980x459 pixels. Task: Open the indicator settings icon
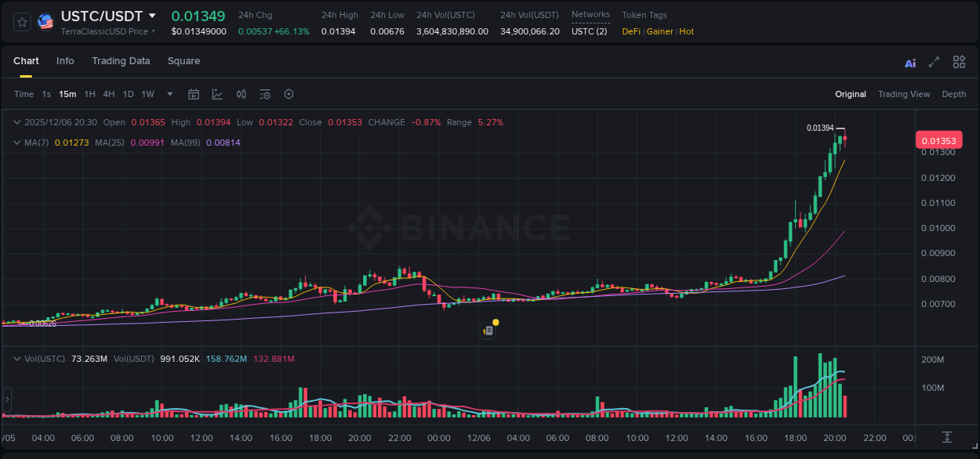[264, 94]
